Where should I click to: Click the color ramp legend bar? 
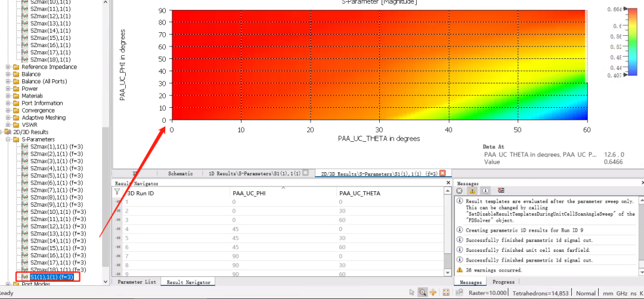pyautogui.click(x=633, y=42)
